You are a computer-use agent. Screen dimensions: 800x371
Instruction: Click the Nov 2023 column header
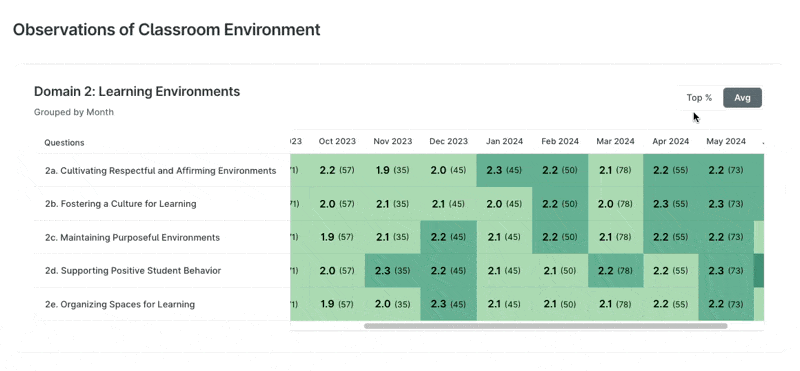[x=392, y=141]
